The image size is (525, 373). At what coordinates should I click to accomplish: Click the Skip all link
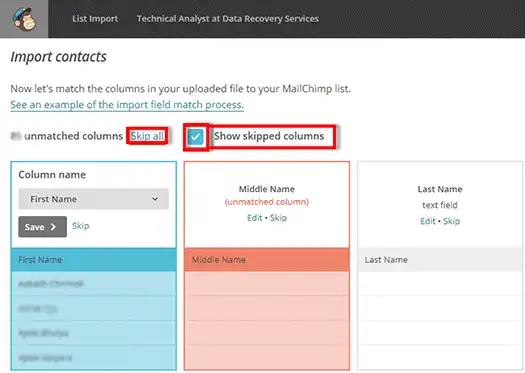(x=147, y=136)
